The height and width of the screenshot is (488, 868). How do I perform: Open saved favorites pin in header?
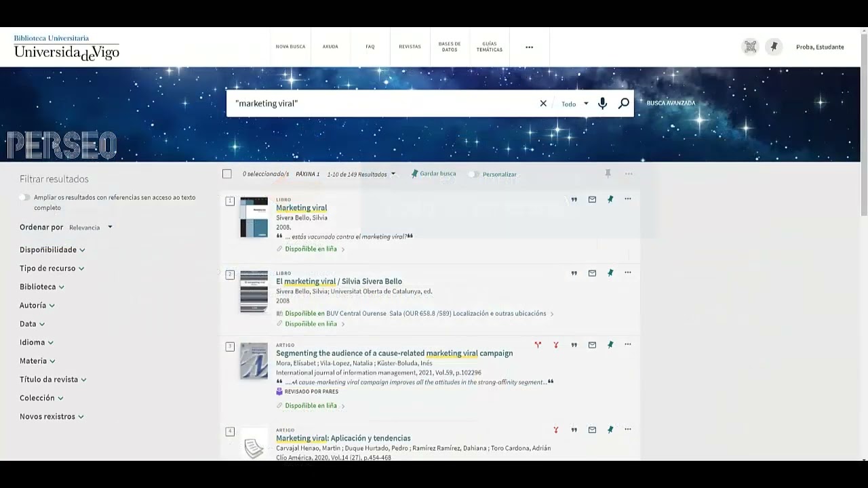(x=774, y=47)
